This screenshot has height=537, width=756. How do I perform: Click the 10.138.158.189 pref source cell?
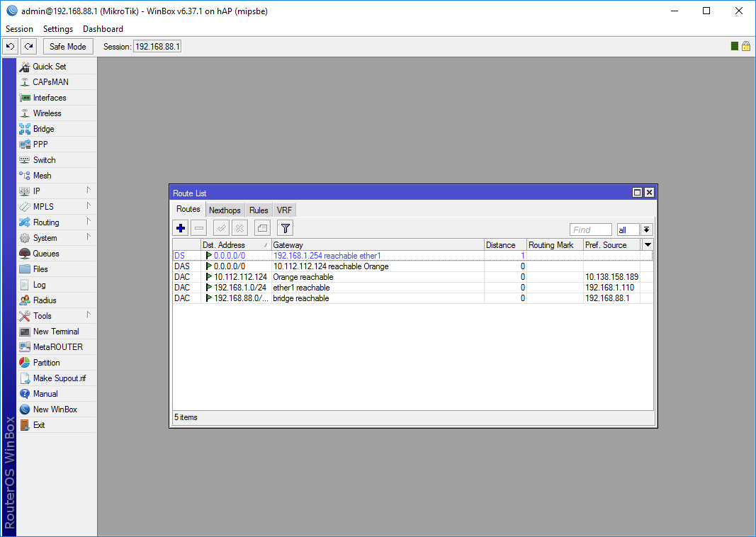coord(612,277)
